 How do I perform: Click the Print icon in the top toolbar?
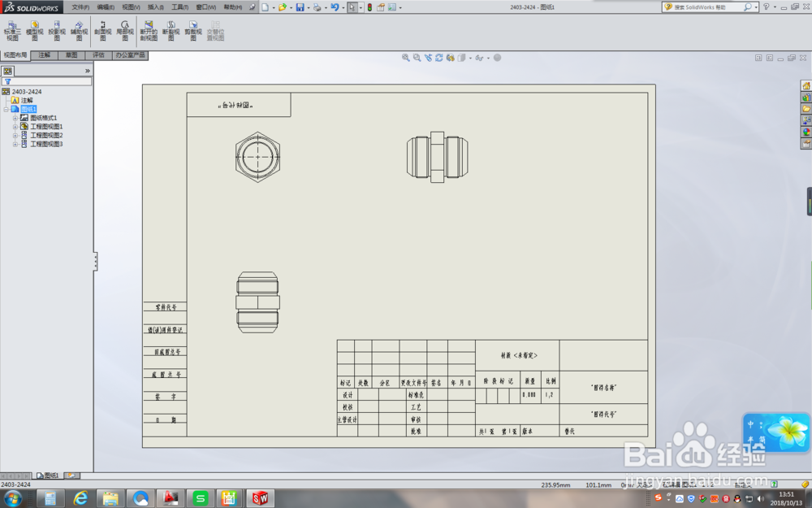[x=317, y=7]
